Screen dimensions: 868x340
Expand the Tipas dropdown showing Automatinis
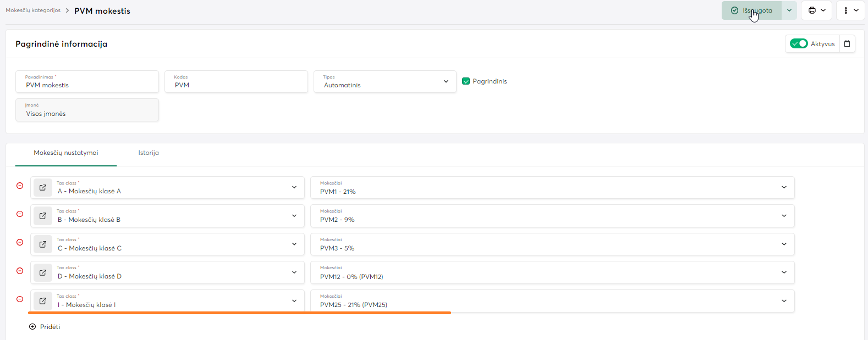(x=446, y=82)
